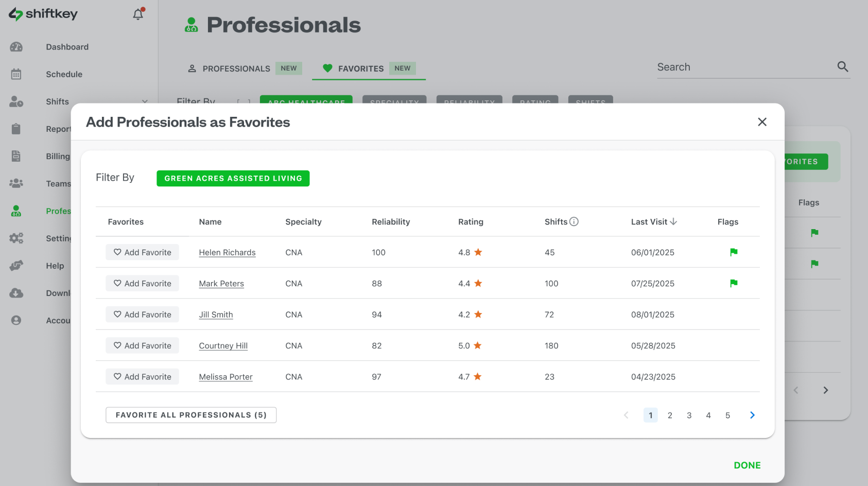Toggle favorite status for Melissa Porter
Screen dimensions: 868x486
pyautogui.click(x=142, y=376)
